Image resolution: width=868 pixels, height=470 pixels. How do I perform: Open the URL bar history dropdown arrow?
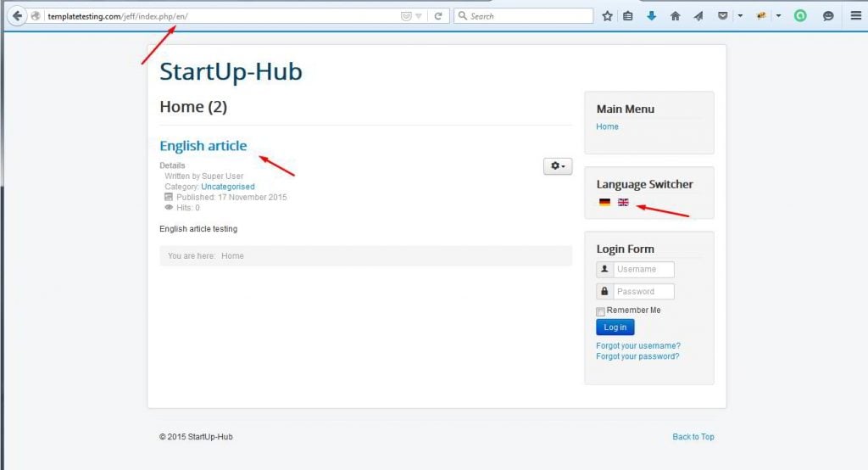(x=419, y=16)
